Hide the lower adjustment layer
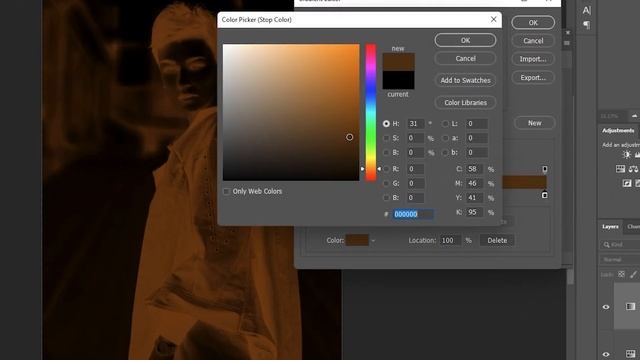Viewport: 640px width, 360px height. [606, 354]
